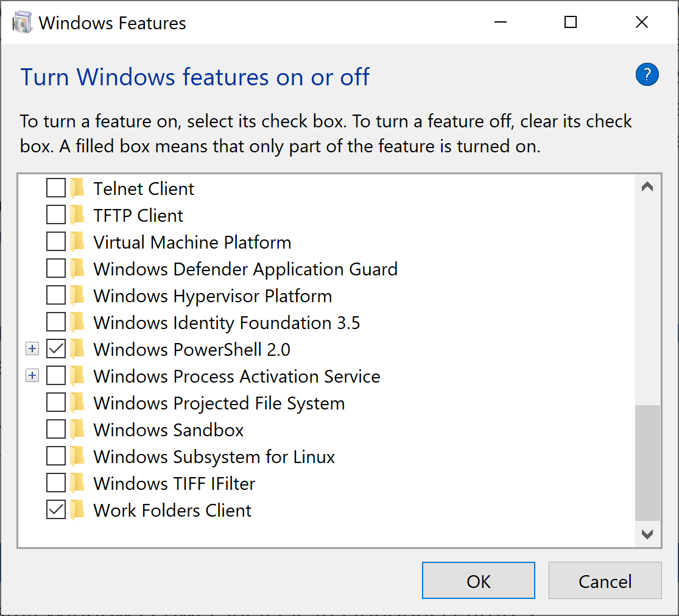The width and height of the screenshot is (679, 616).
Task: Click the blue help question mark icon
Action: (647, 75)
